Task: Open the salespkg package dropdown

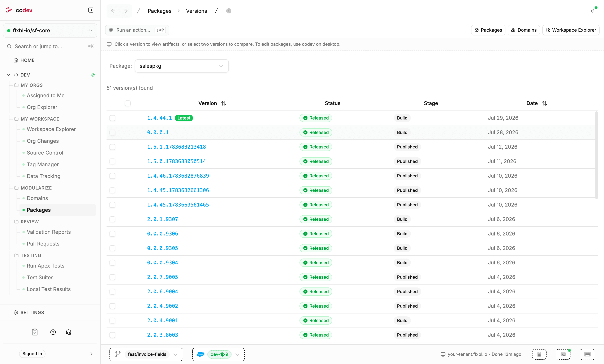Action: point(182,66)
